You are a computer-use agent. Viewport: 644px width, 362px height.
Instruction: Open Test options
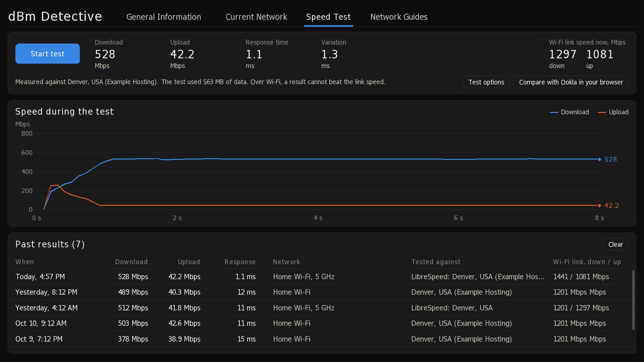pyautogui.click(x=486, y=82)
